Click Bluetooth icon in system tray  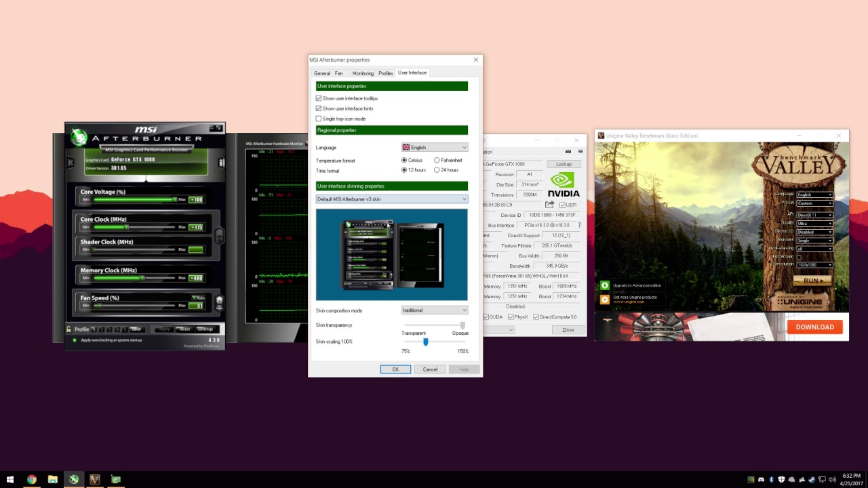tap(771, 480)
